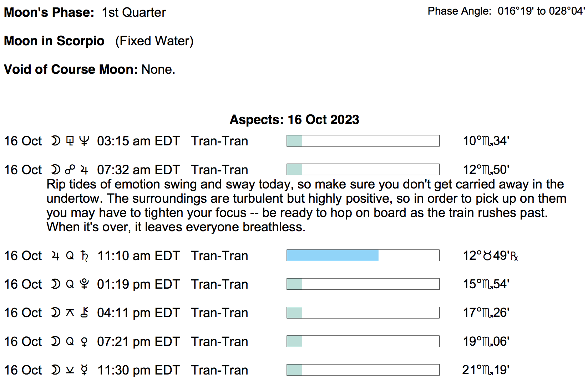Click the "Moon's Phase:" label
This screenshot has height=382, width=588.
point(49,12)
